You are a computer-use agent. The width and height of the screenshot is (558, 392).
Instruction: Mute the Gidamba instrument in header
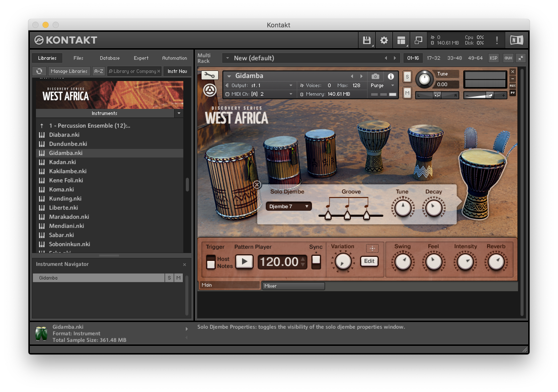point(407,93)
